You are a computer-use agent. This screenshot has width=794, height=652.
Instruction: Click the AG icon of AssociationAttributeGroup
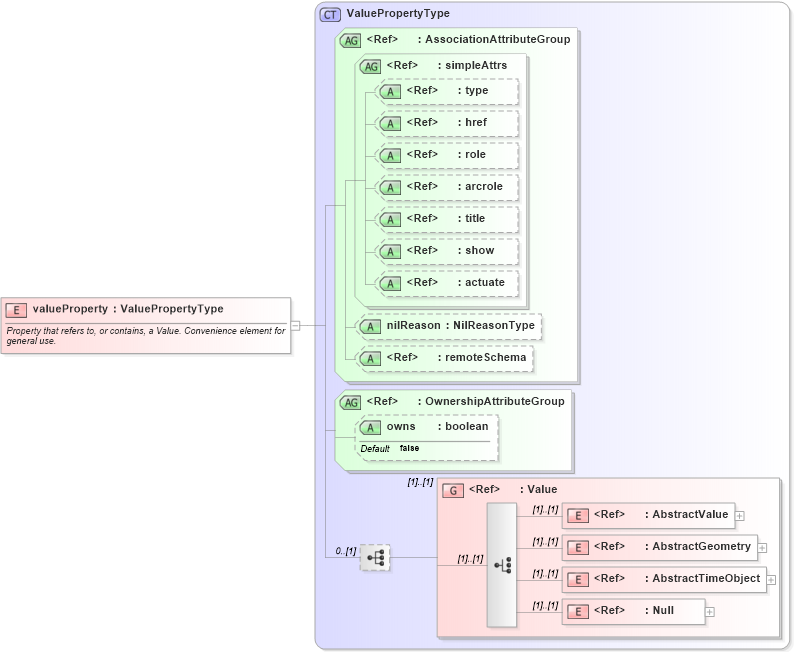click(350, 40)
